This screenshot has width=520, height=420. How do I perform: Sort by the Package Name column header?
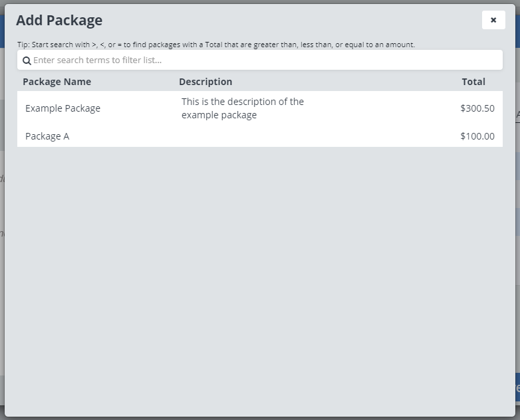pos(57,82)
